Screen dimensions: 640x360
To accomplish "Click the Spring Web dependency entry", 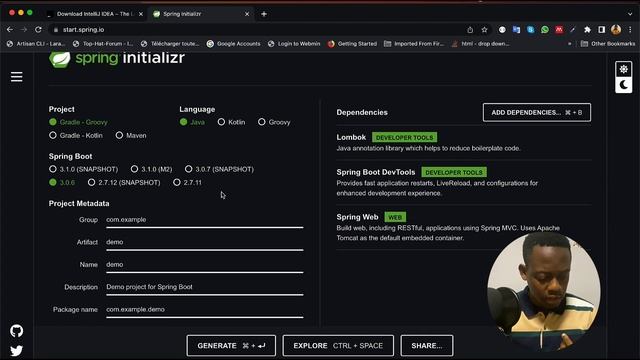I will 464,227.
